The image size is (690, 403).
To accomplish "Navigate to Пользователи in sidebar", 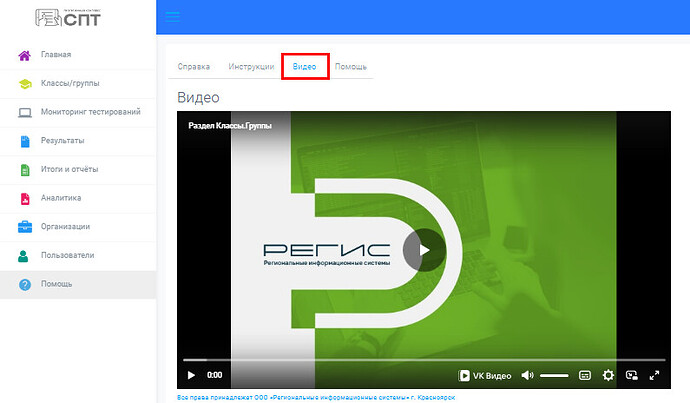I will coord(67,255).
